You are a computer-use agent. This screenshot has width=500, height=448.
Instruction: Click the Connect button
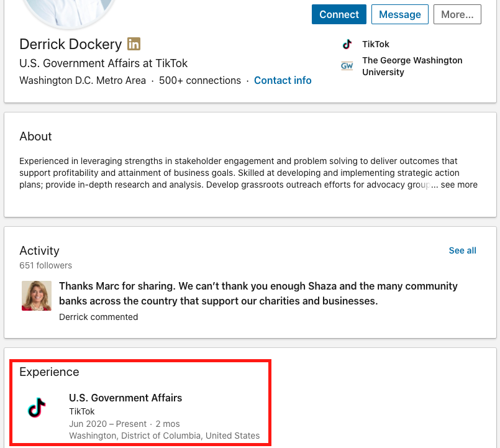coord(339,14)
